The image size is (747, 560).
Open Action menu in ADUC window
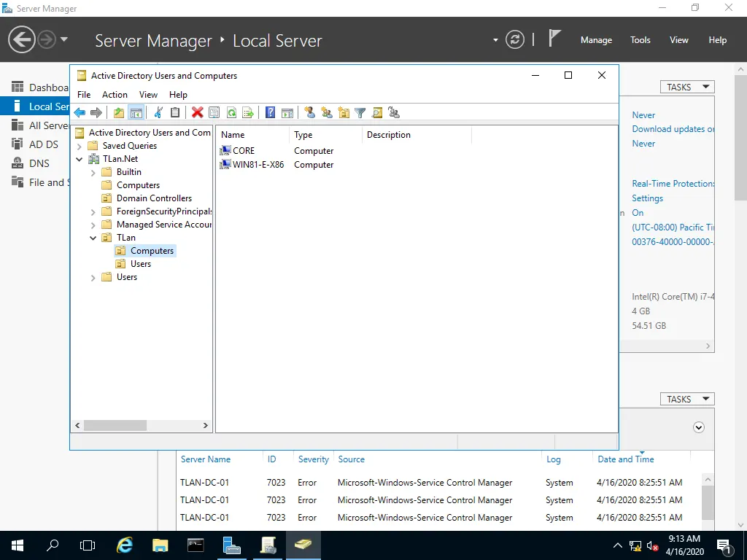coord(115,95)
